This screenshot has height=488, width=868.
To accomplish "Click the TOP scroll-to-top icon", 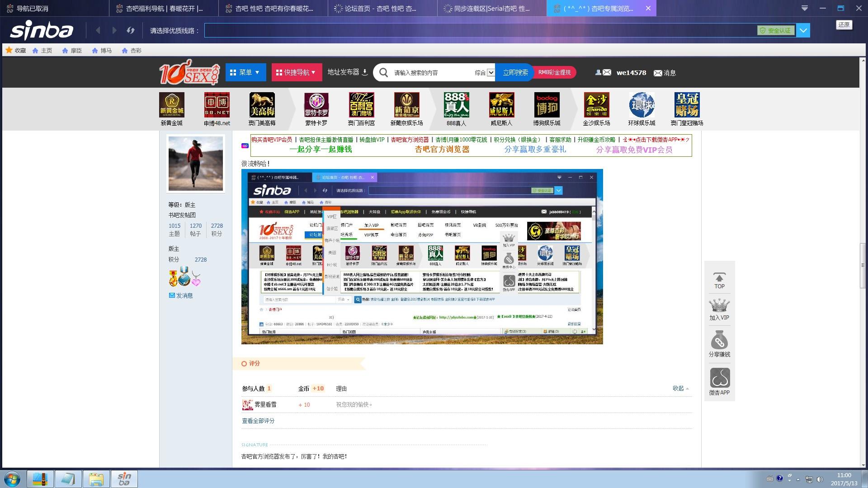I will pyautogui.click(x=719, y=280).
